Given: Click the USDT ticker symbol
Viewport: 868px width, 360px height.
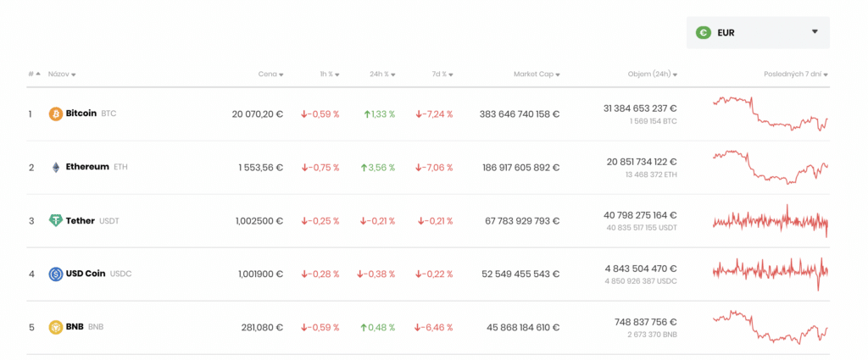Looking at the screenshot, I should 109,220.
